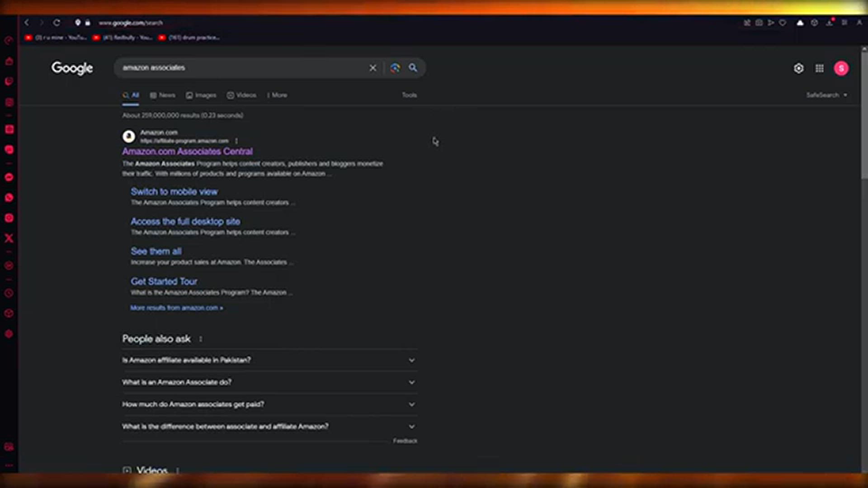This screenshot has height=488, width=868.
Task: Click the scrollbar up arrow
Action: pos(864,48)
